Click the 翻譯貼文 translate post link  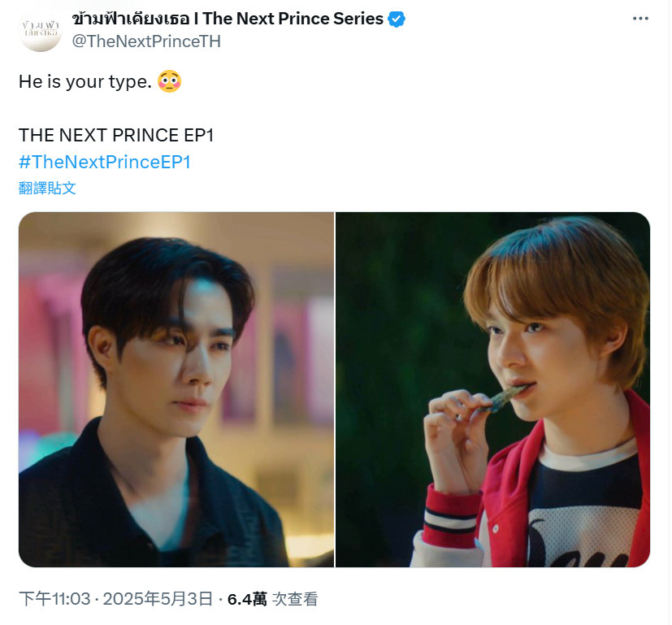47,188
